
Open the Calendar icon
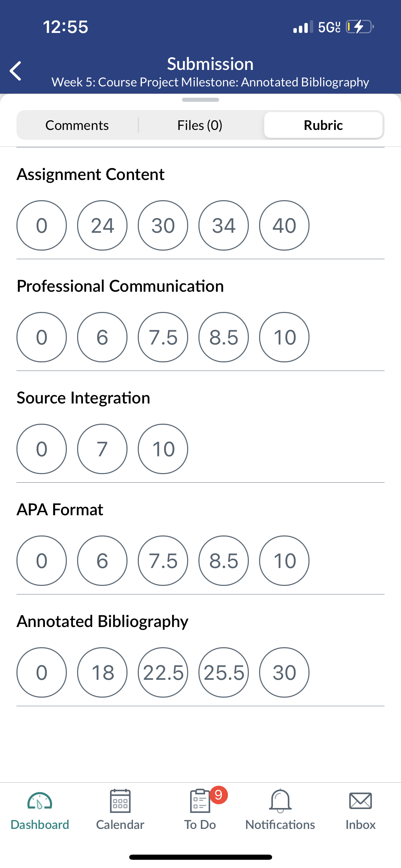click(120, 801)
